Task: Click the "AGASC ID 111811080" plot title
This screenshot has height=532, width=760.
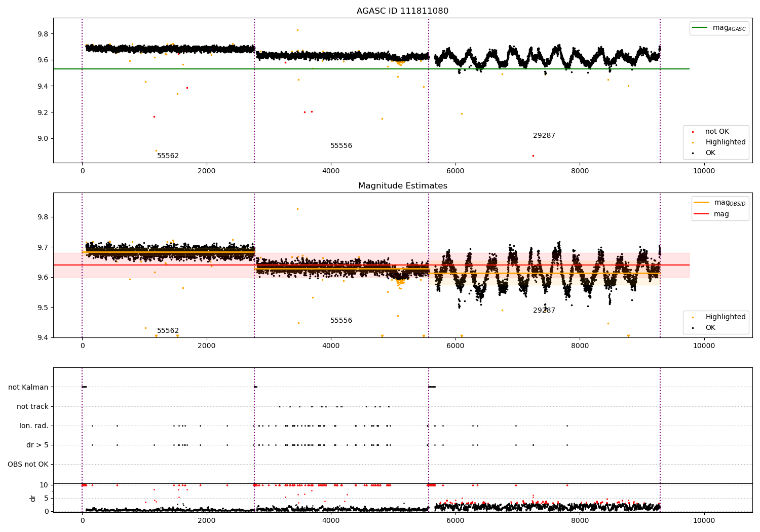Action: coord(402,11)
